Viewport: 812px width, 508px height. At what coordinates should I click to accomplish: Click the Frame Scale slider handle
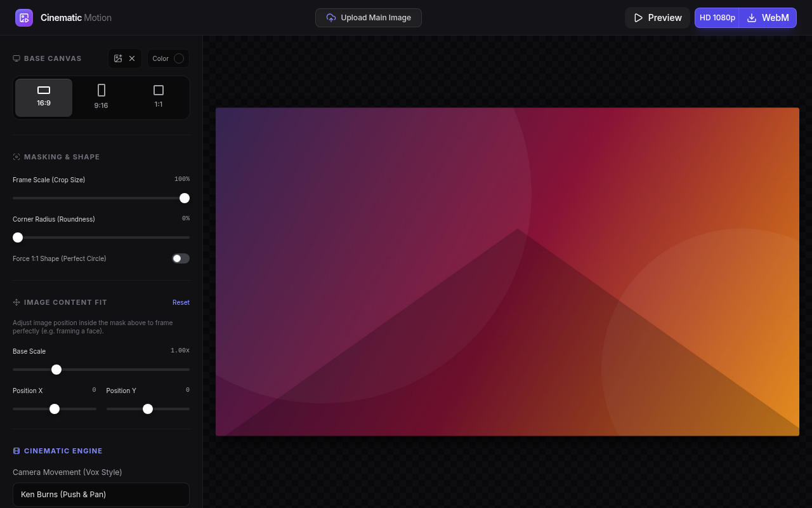pyautogui.click(x=185, y=198)
